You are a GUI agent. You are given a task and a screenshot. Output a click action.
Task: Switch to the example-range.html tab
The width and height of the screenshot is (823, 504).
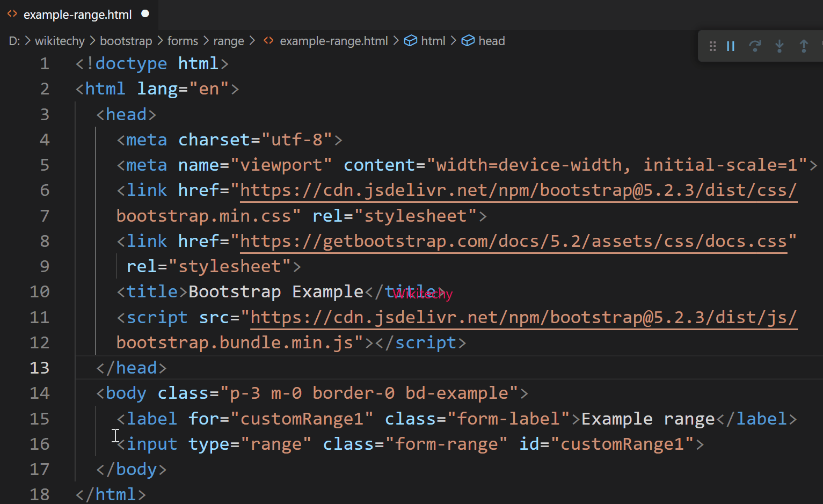tap(78, 14)
